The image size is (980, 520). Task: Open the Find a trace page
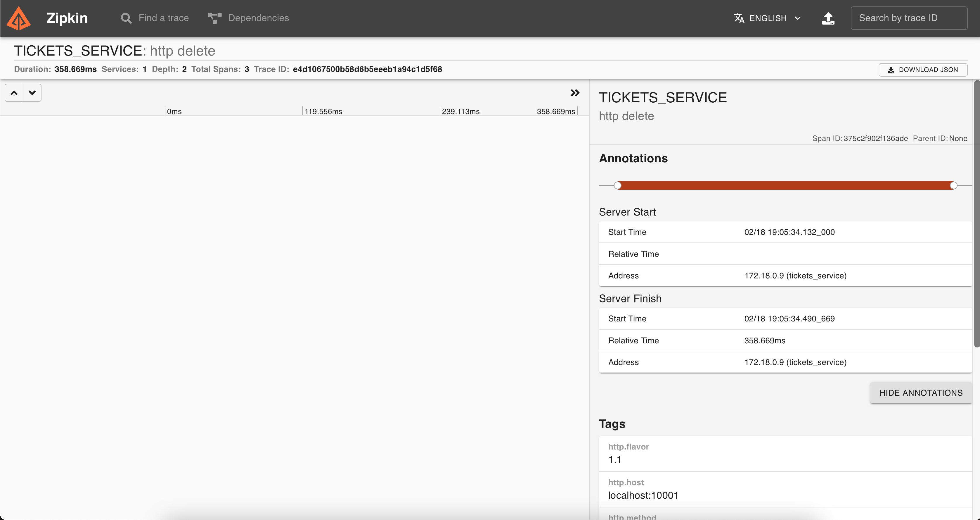pyautogui.click(x=155, y=18)
